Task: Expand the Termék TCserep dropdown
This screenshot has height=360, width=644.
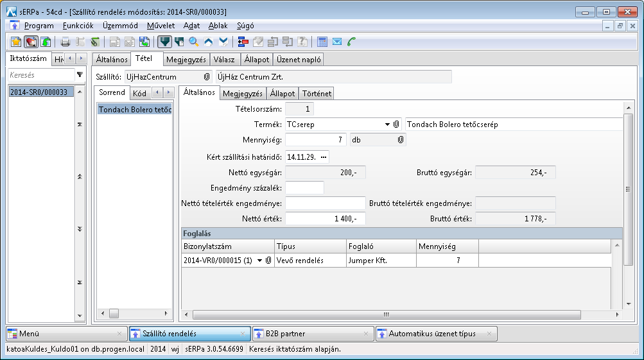Action: (387, 124)
